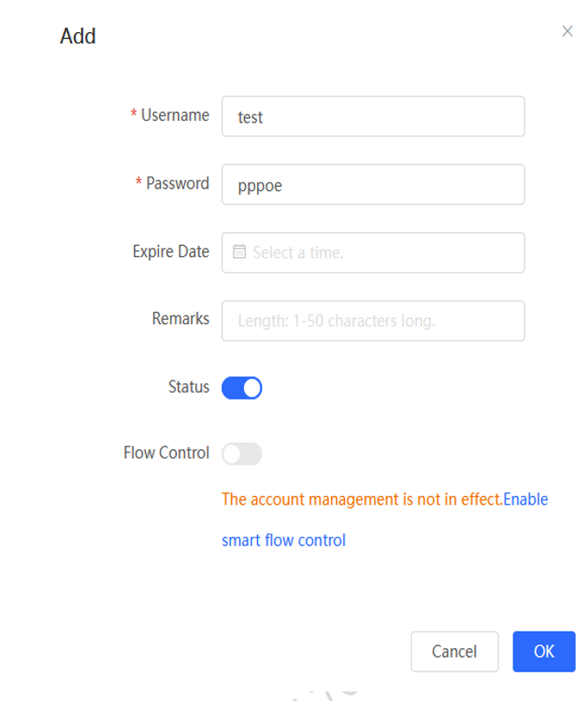
Task: Follow the smart flow control link
Action: [x=283, y=540]
